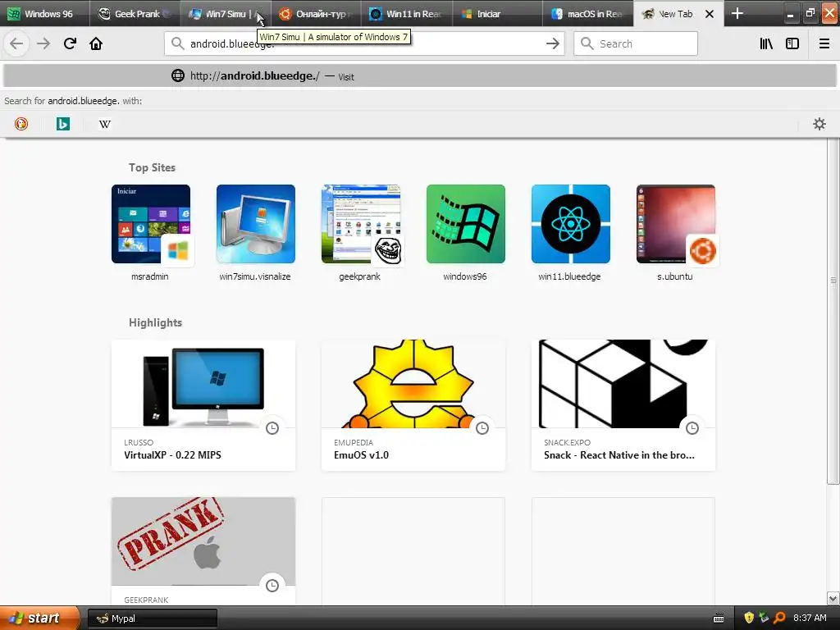840x630 pixels.
Task: Search with the DuckDuckGo engine icon
Action: coord(21,124)
